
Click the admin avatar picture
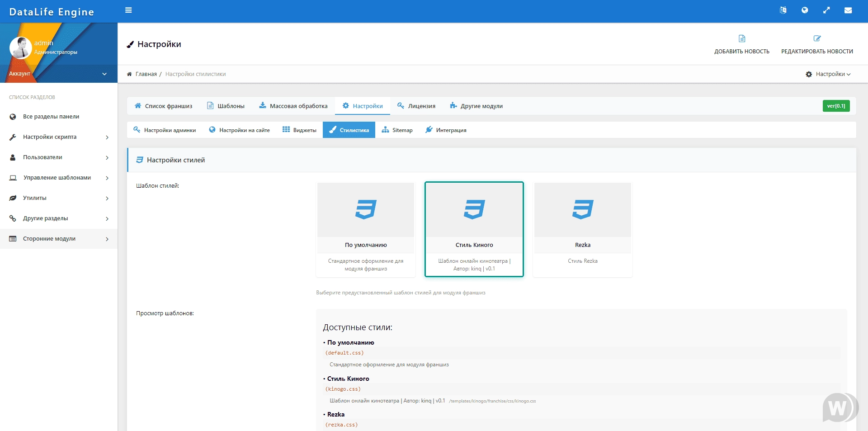click(20, 48)
